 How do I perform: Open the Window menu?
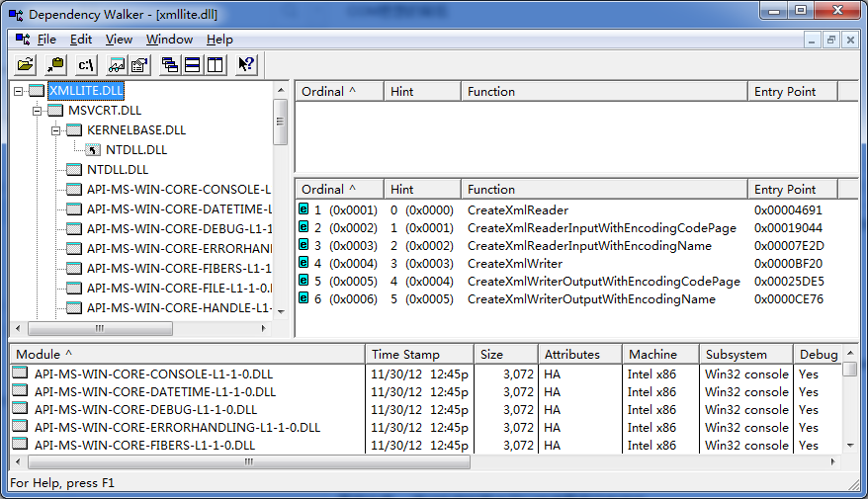[x=169, y=40]
